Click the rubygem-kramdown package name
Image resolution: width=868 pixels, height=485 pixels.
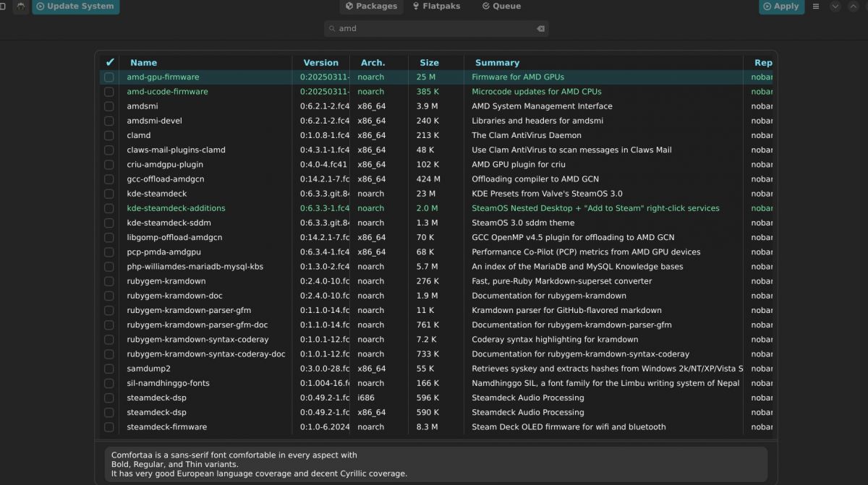pos(166,281)
